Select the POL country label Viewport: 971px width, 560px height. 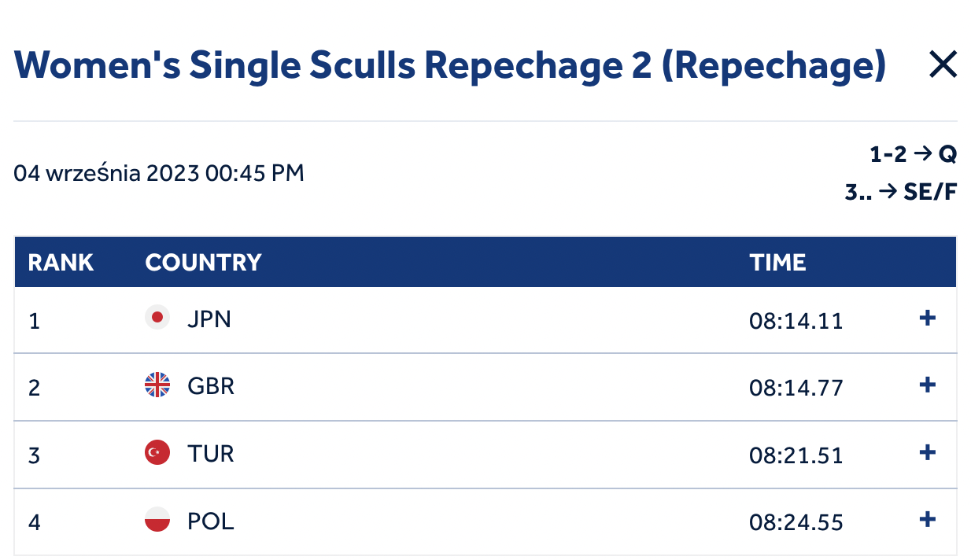pos(210,521)
